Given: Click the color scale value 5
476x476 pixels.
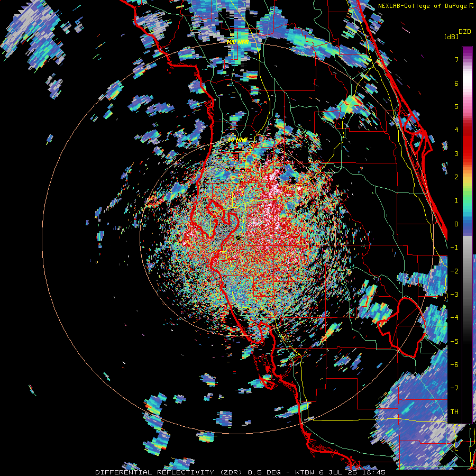Looking at the screenshot, I should [x=456, y=106].
